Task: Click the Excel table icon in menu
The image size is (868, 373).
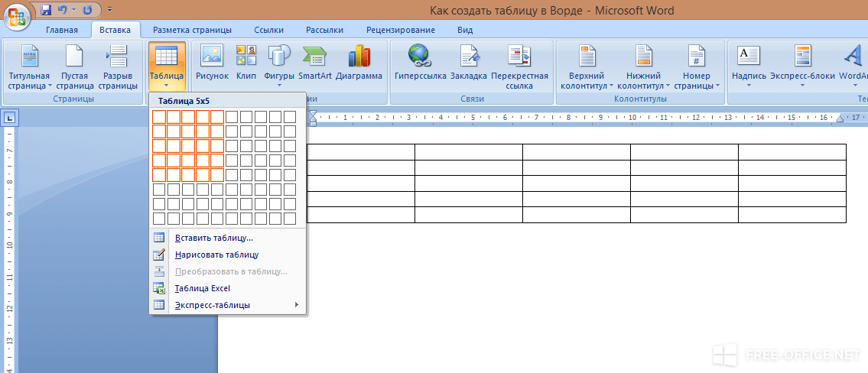Action: [x=159, y=288]
